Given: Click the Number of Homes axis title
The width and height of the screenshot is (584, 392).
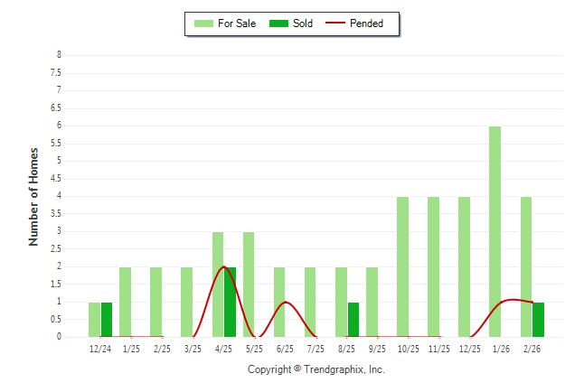Looking at the screenshot, I should [x=33, y=196].
